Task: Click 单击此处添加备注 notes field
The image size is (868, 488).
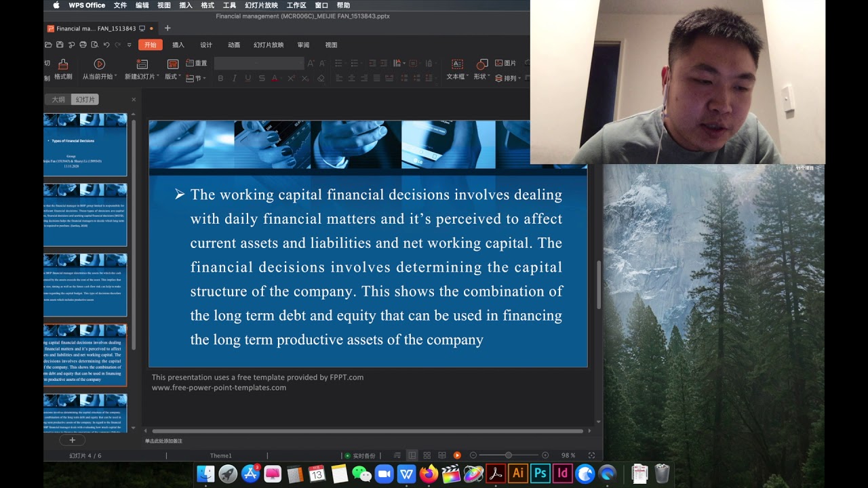Action: [163, 441]
